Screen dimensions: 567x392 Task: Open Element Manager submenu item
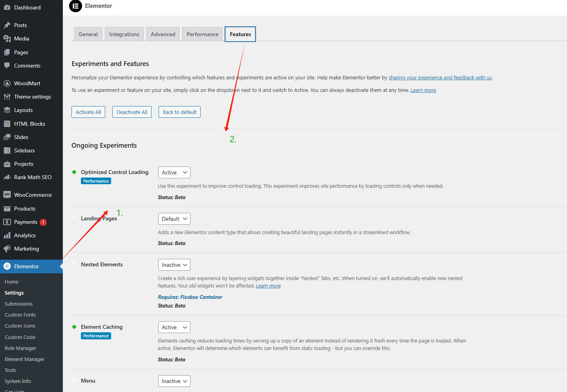[x=25, y=359]
